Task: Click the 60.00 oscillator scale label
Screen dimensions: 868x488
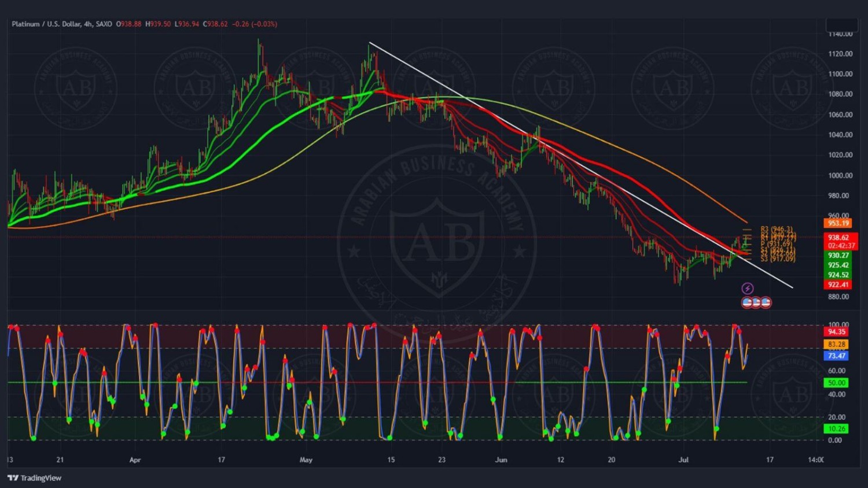Action: tap(837, 371)
